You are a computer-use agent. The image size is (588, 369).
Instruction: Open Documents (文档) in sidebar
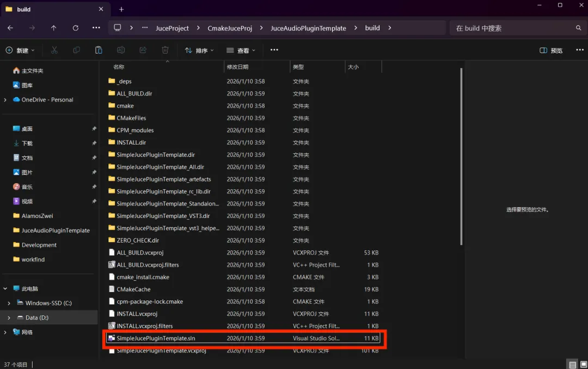(x=23, y=158)
